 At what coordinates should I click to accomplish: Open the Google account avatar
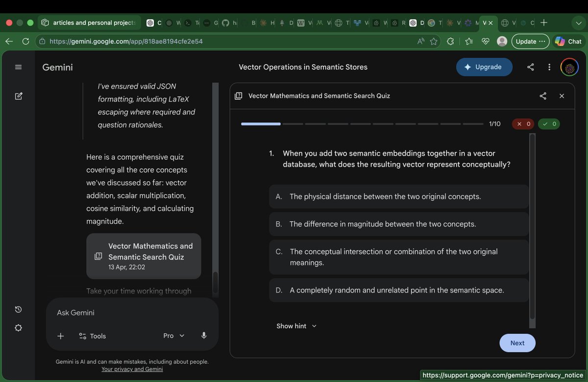coord(569,67)
